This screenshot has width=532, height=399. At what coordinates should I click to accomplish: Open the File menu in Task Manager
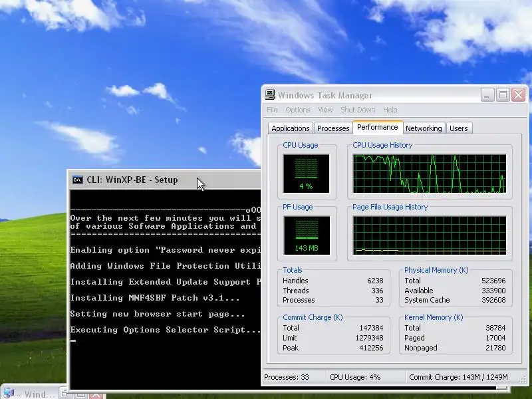[272, 110]
